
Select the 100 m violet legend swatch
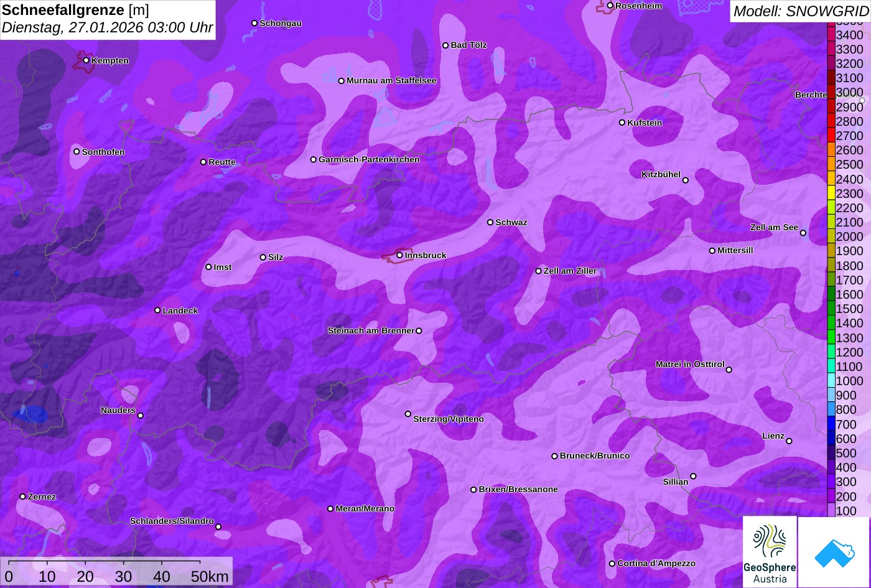click(831, 510)
